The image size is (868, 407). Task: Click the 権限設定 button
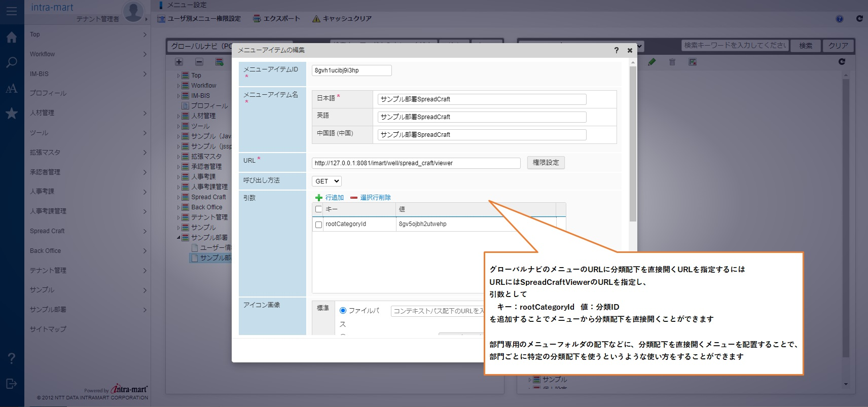pyautogui.click(x=546, y=163)
